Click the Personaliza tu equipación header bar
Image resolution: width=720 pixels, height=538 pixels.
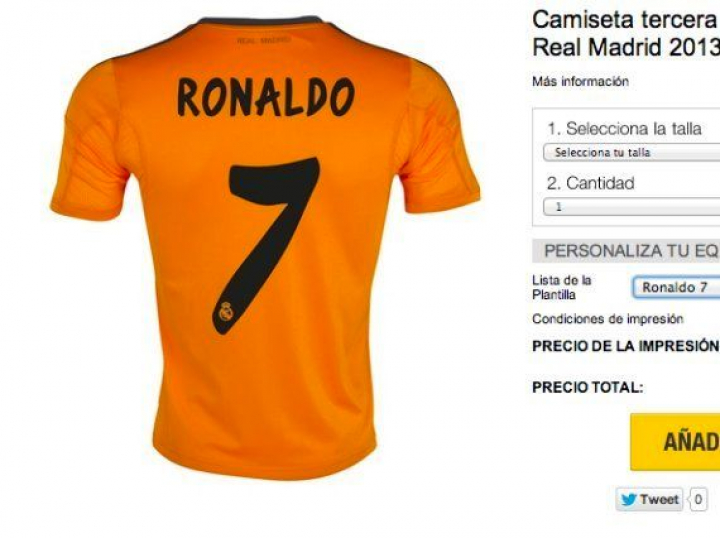pos(626,251)
